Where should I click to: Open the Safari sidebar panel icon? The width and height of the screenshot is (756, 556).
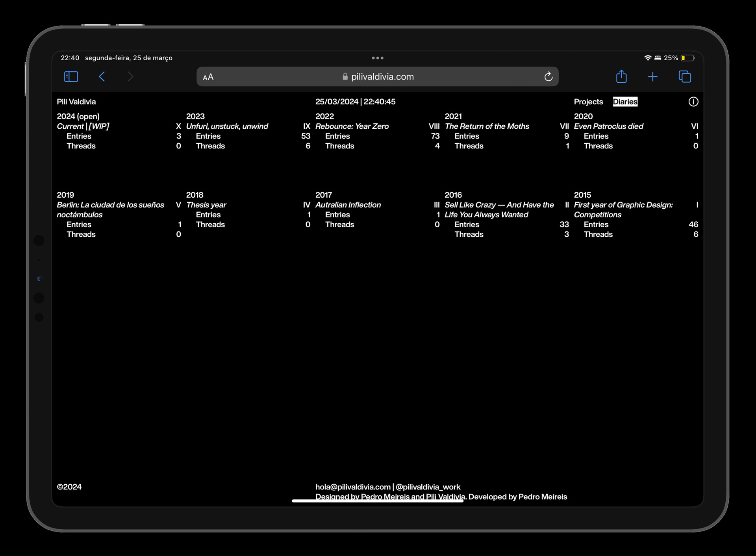coord(71,76)
